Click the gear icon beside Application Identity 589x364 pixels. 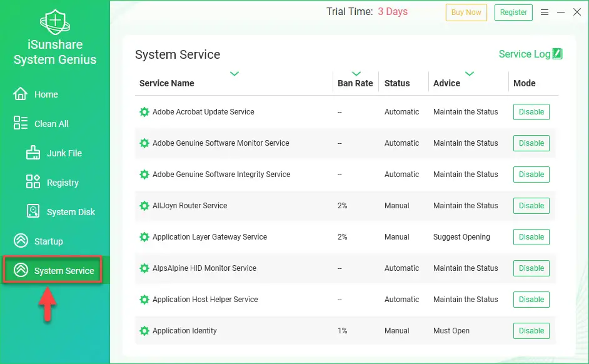[144, 331]
